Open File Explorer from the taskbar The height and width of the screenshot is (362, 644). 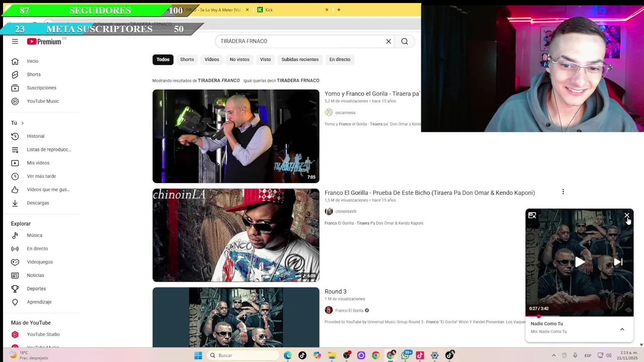[332, 355]
